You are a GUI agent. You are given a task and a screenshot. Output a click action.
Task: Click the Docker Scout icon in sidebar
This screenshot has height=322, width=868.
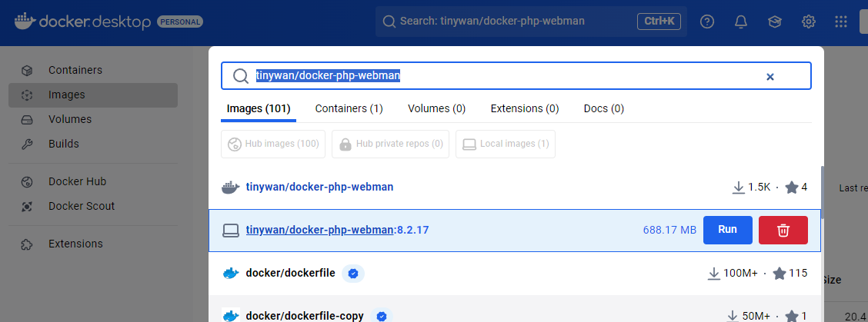click(27, 207)
